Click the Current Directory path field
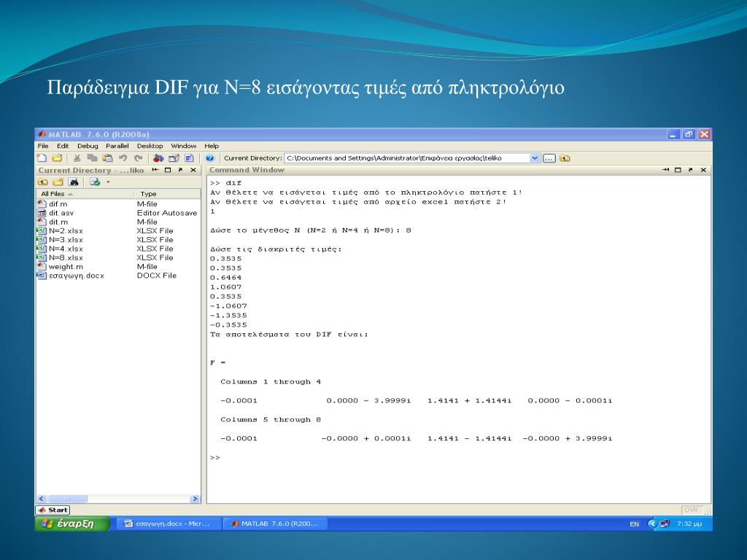 pyautogui.click(x=407, y=158)
